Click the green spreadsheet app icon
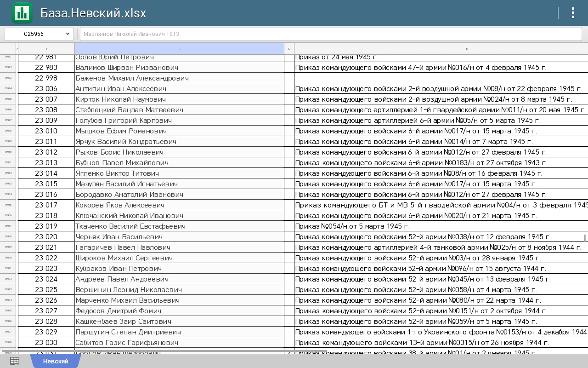The width and height of the screenshot is (588, 368). [x=22, y=13]
